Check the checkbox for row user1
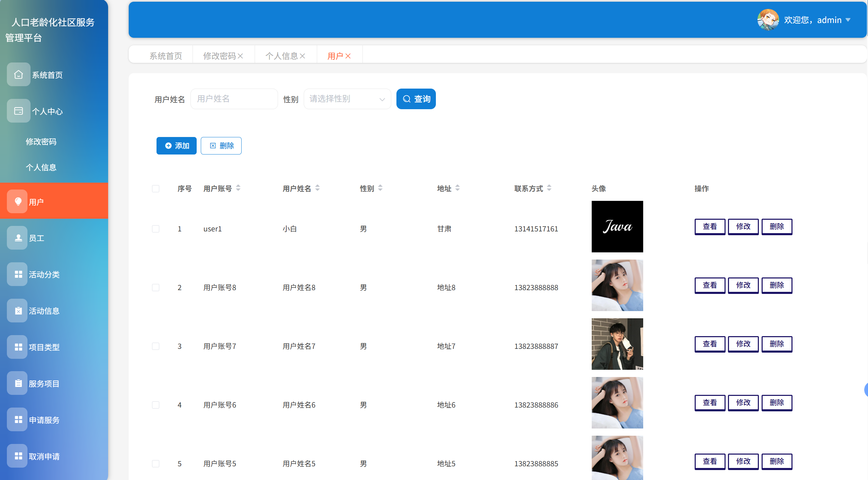868x480 pixels. pos(155,229)
